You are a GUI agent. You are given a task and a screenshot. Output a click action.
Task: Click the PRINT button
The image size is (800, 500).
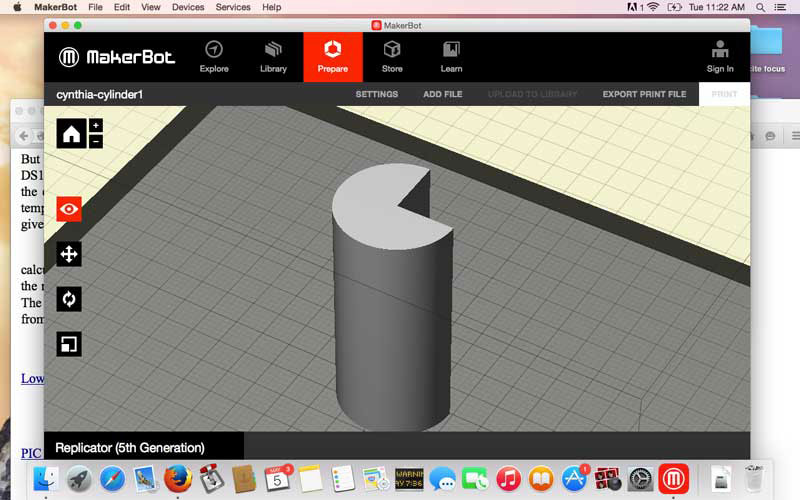click(x=724, y=94)
